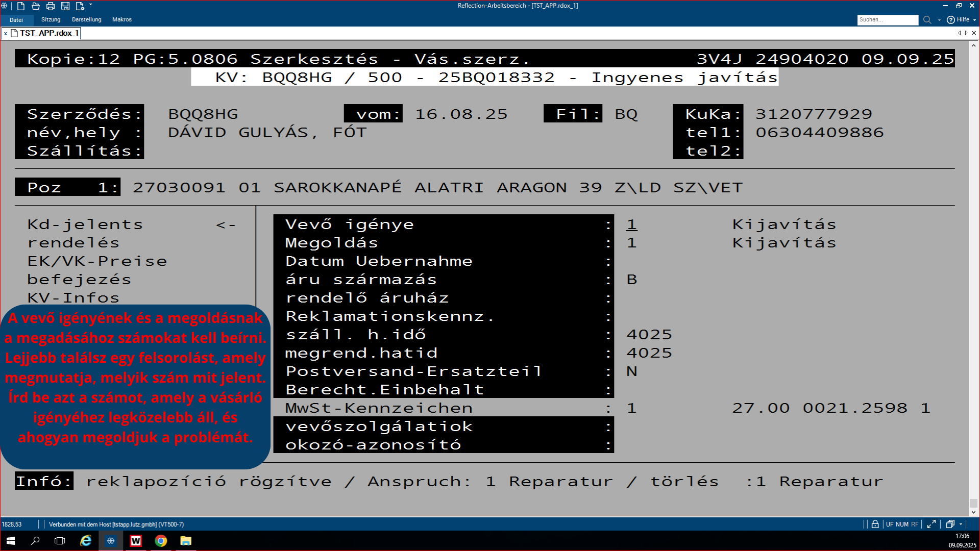Image resolution: width=980 pixels, height=551 pixels.
Task: Click the magnifier search icon
Action: [927, 20]
